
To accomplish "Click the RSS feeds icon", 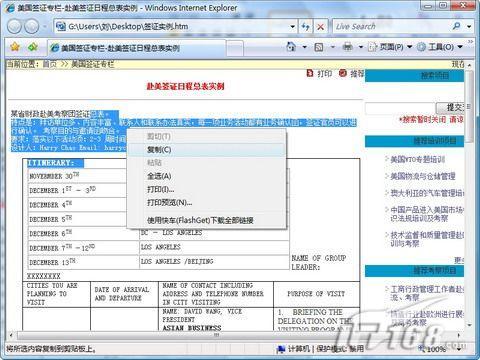I will 319,47.
